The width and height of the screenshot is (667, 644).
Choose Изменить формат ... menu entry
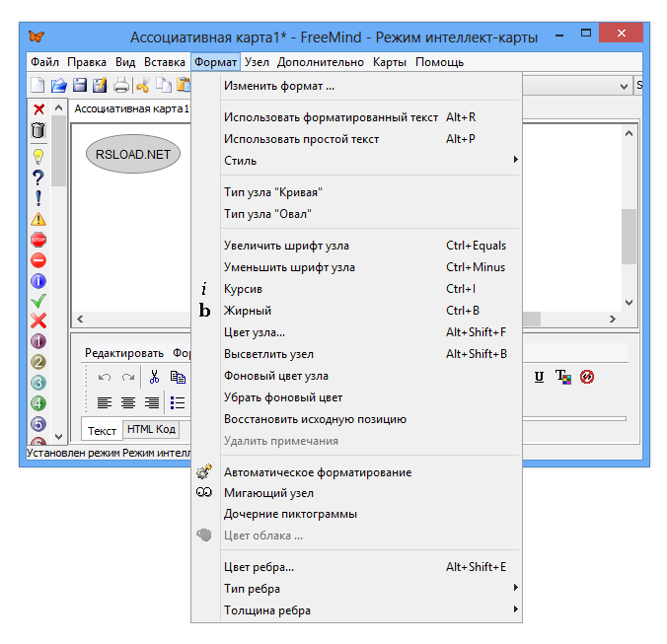click(x=356, y=86)
